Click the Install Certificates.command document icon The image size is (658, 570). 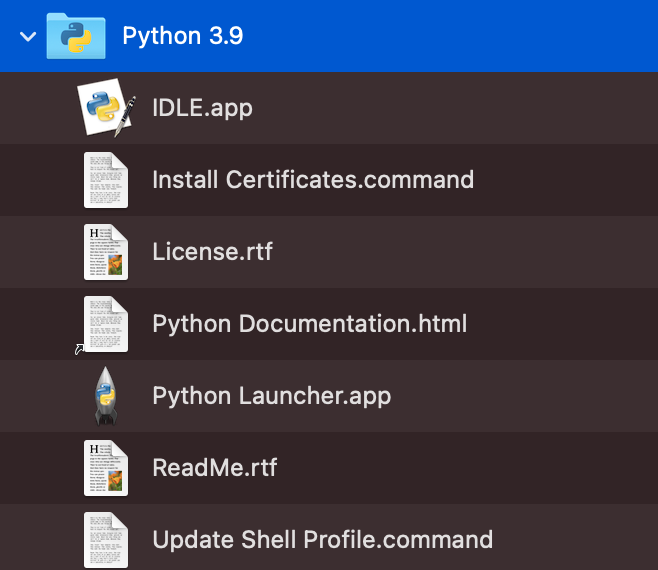tap(106, 180)
